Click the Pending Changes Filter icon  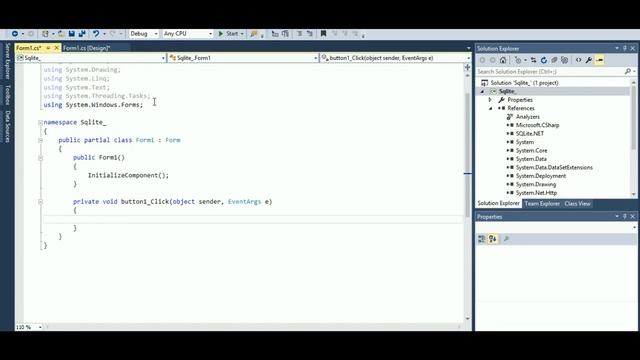(x=518, y=60)
